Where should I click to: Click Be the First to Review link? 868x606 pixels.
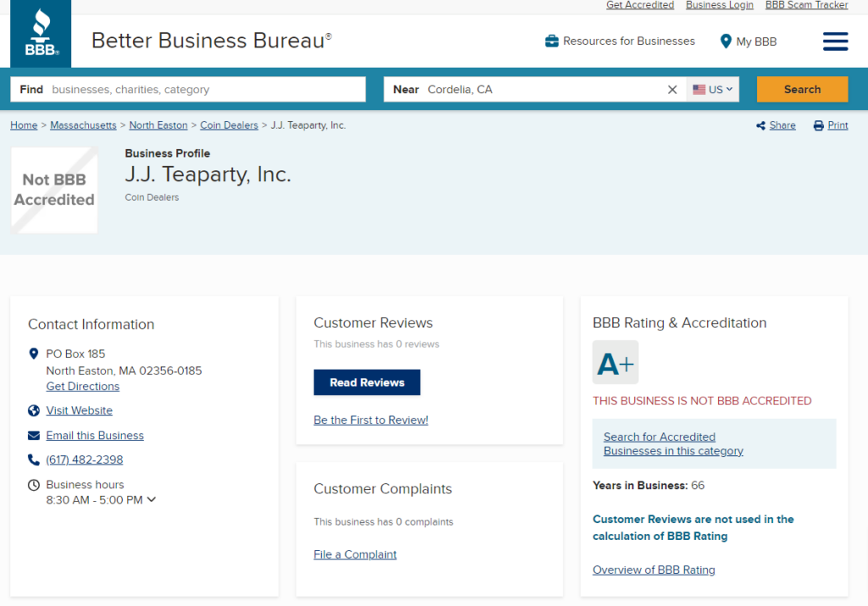pos(371,420)
